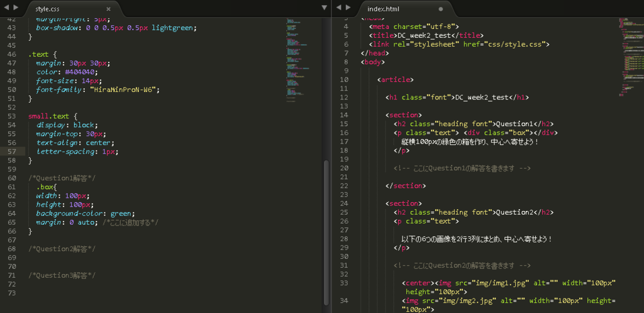This screenshot has width=644, height=313.
Task: Click the <body> tag line
Action: click(373, 62)
